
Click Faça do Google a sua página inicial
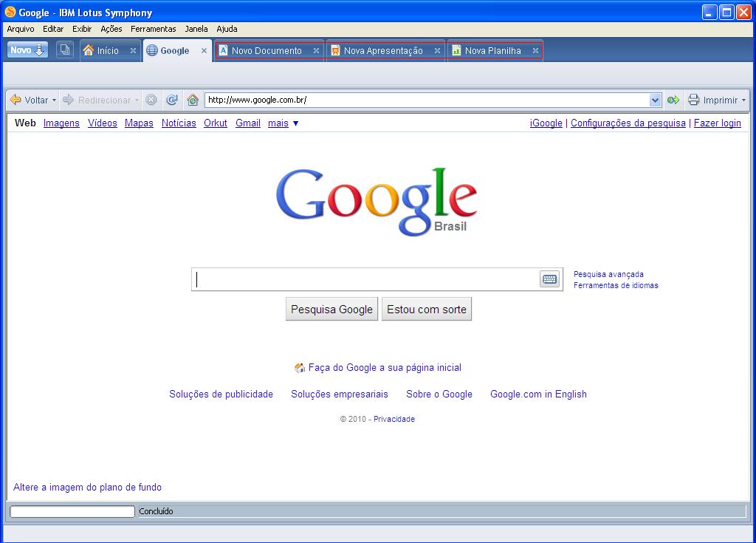385,368
